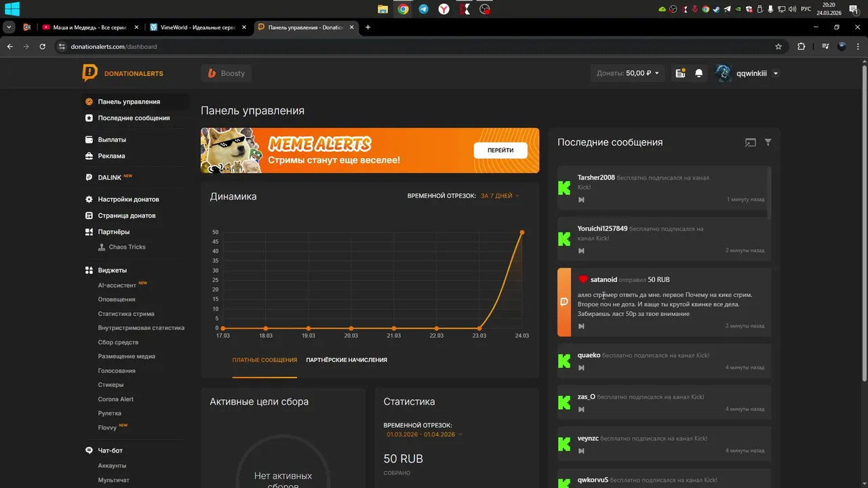Open Внутристримовая статистика link

[x=141, y=328]
